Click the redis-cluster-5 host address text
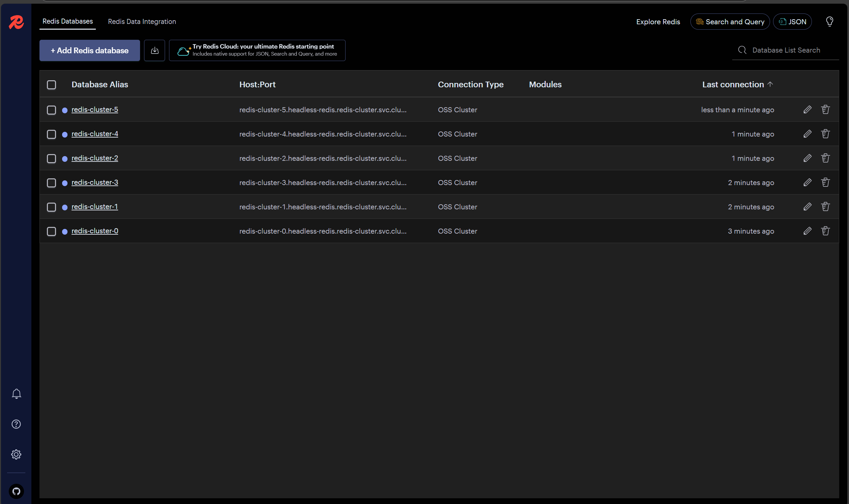849x504 pixels. tap(323, 110)
